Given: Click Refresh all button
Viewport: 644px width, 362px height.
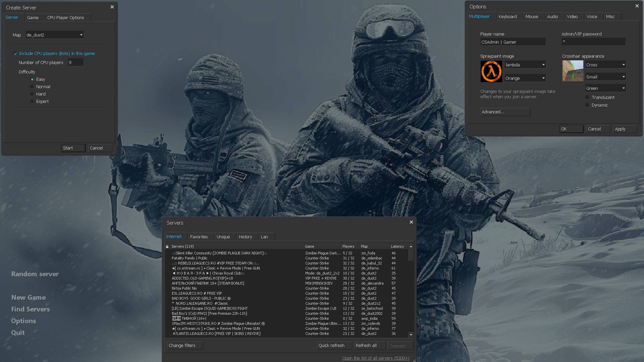Looking at the screenshot, I should [x=370, y=346].
